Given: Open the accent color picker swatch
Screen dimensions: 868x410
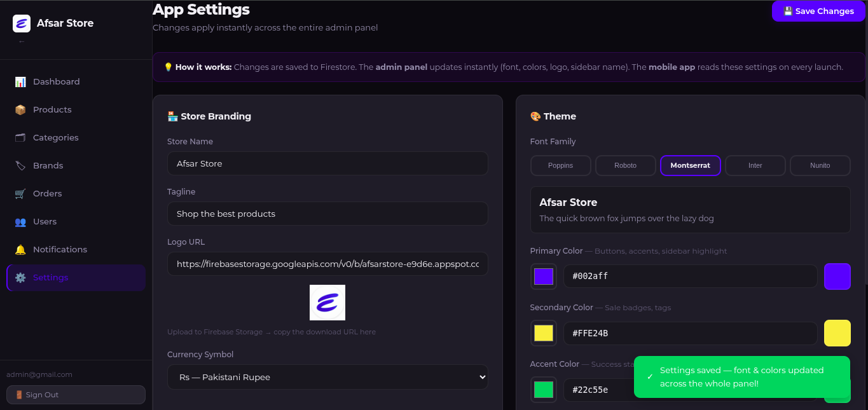Looking at the screenshot, I should pos(544,390).
